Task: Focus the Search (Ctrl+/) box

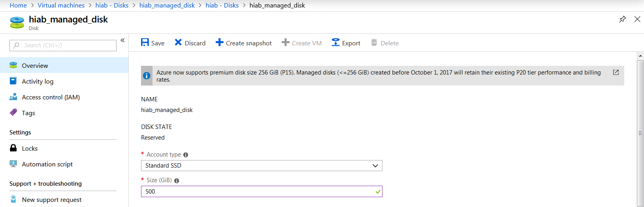Action: tap(63, 45)
